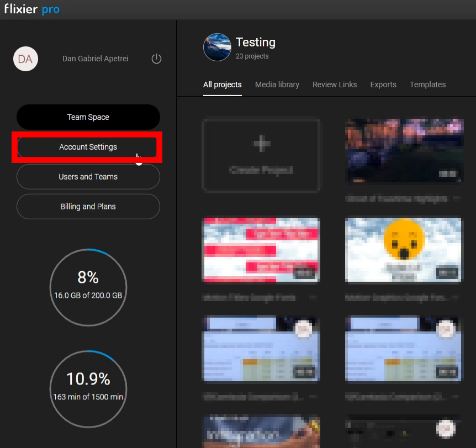Open the Testing team profile picture
The image size is (476, 448).
coord(217,47)
